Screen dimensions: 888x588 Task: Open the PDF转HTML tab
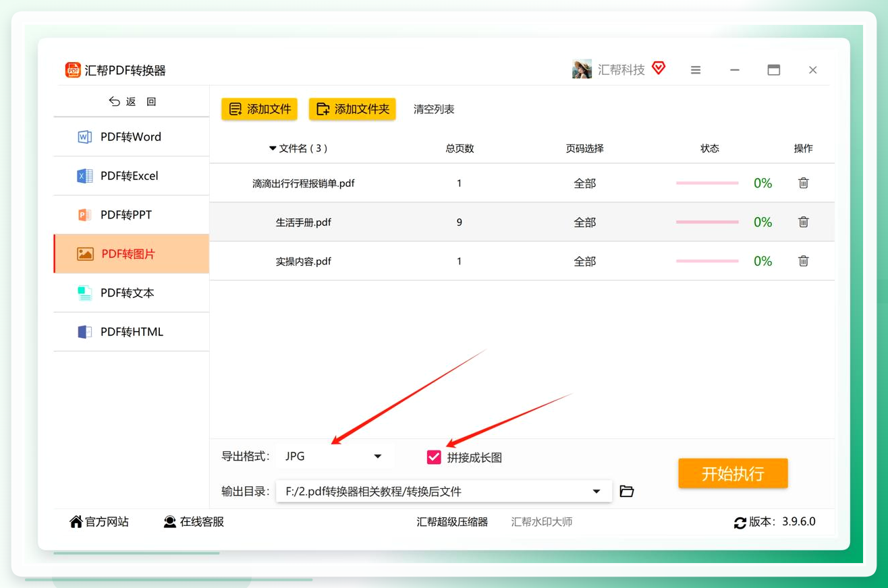pos(132,332)
